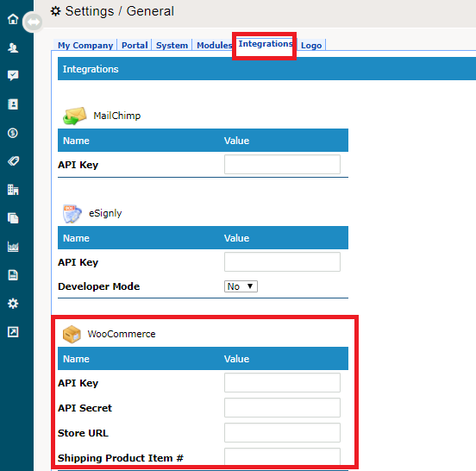Click the external link sidebar icon
The image size is (476, 471).
click(x=13, y=331)
